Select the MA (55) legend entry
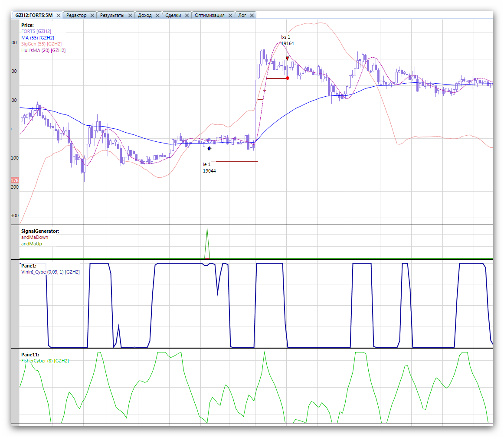Viewport: 504px width, 437px height. [x=37, y=38]
